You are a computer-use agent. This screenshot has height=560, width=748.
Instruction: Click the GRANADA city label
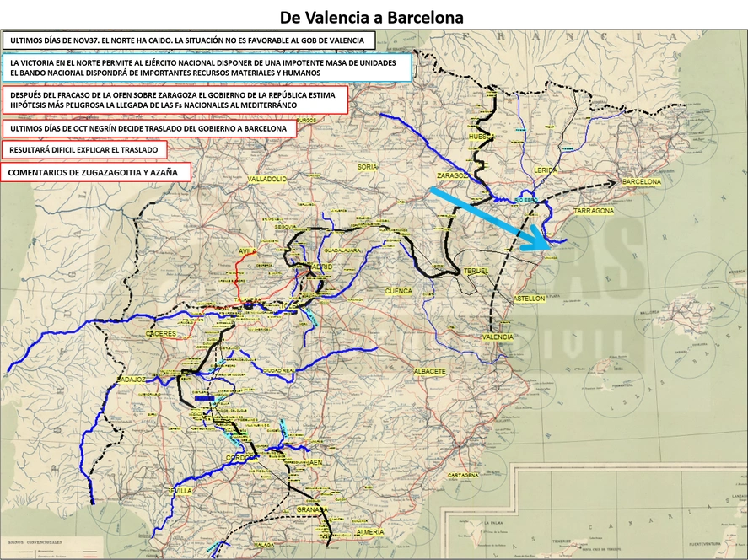(312, 509)
